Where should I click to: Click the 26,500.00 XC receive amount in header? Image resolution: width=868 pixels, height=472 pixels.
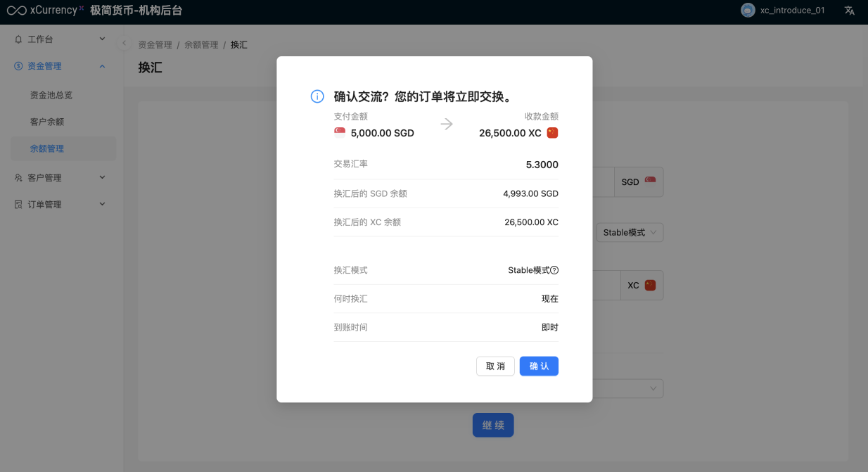coord(510,133)
